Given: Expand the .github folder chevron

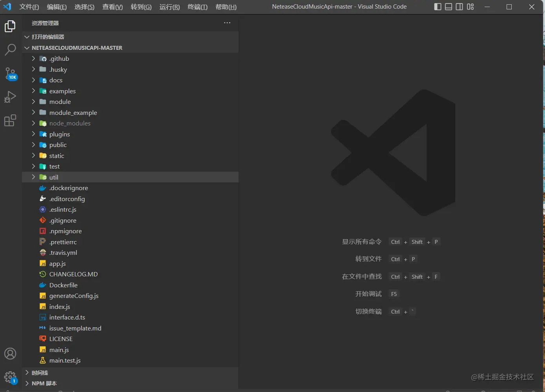Looking at the screenshot, I should (33, 58).
